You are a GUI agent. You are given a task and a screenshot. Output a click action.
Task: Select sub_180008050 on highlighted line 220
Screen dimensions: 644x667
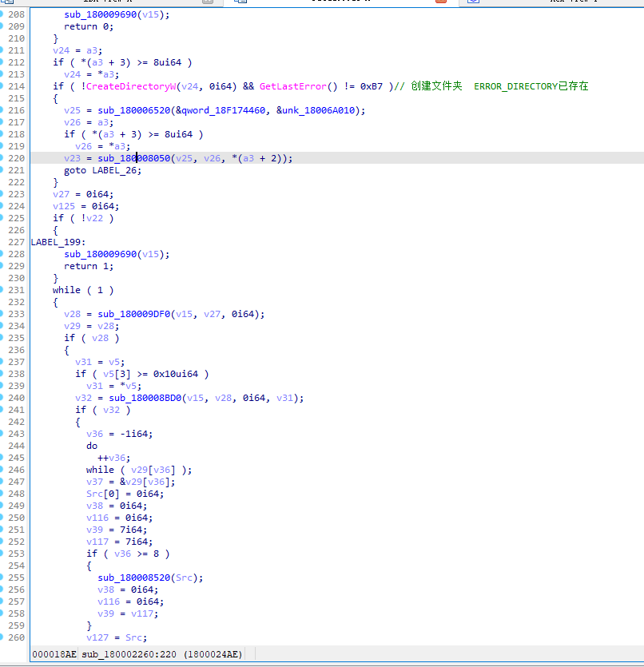(134, 158)
